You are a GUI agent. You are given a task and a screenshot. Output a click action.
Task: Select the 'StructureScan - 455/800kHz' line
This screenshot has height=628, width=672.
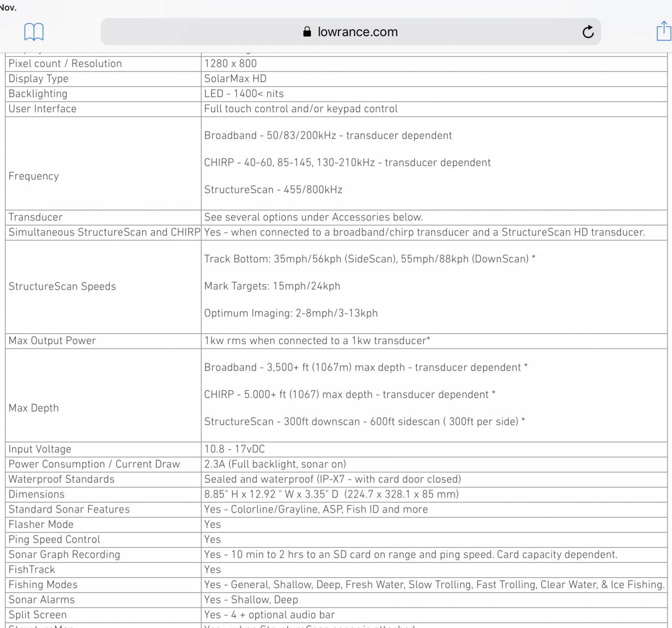coord(273,190)
